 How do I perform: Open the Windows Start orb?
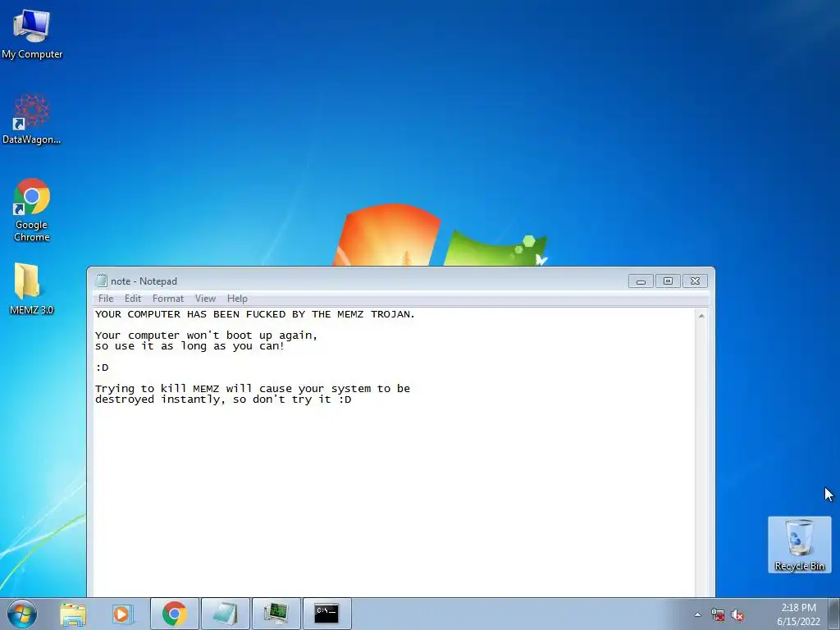[x=22, y=614]
